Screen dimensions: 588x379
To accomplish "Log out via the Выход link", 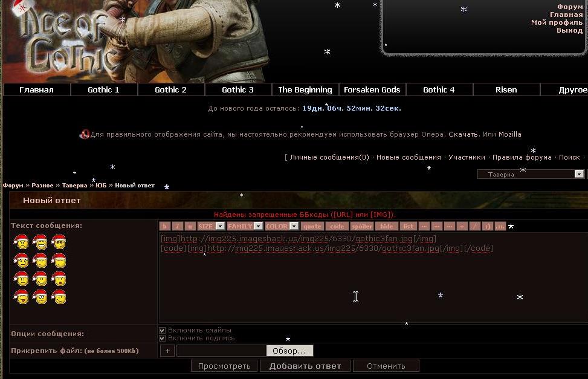I will click(570, 30).
